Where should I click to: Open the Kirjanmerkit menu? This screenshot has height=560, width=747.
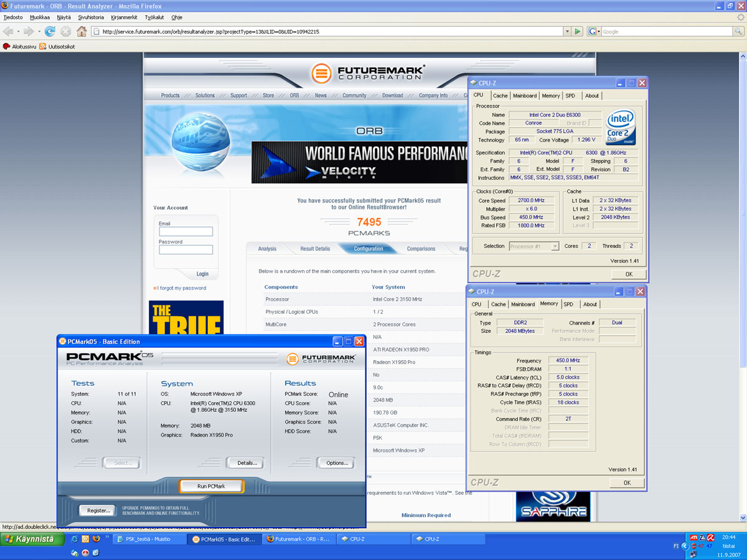click(125, 17)
